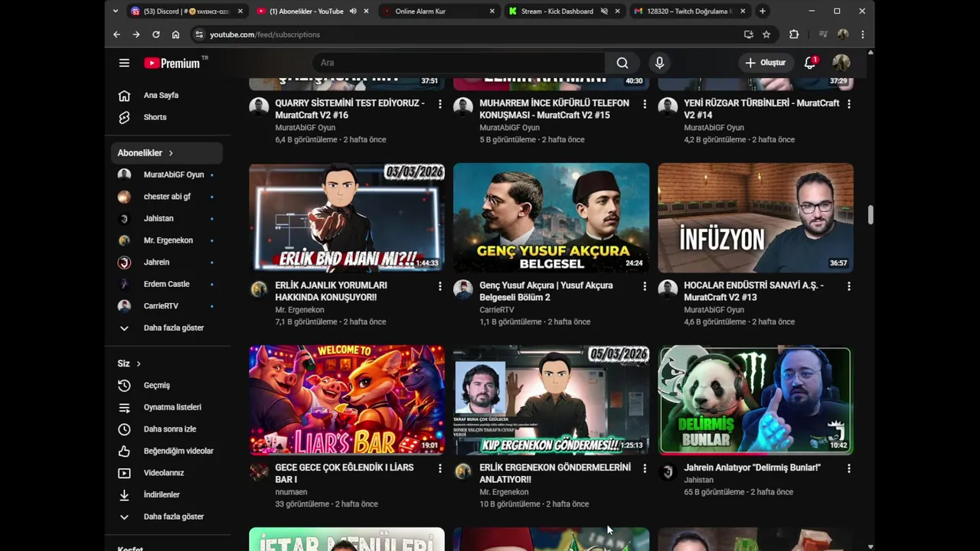The width and height of the screenshot is (980, 551).
Task: Close the Online Alarm Kur tab
Action: (x=492, y=11)
